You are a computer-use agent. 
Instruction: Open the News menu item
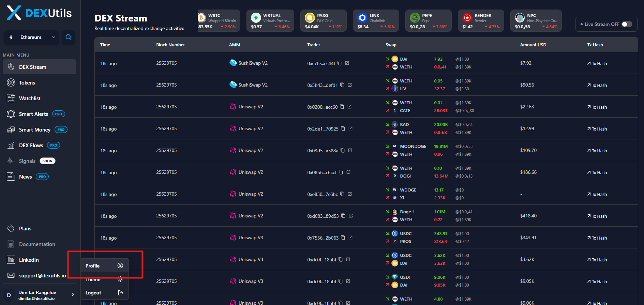[x=40, y=177]
